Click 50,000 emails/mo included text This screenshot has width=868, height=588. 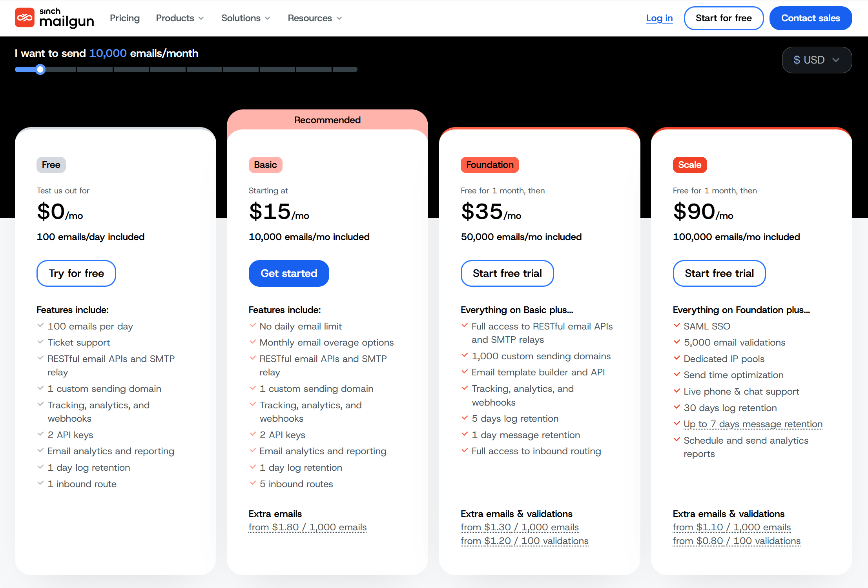(521, 237)
